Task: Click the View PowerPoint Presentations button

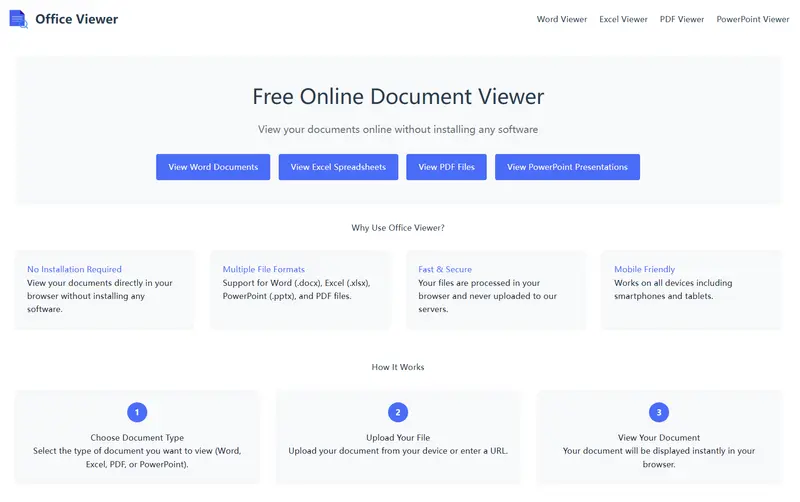Action: 567,167
